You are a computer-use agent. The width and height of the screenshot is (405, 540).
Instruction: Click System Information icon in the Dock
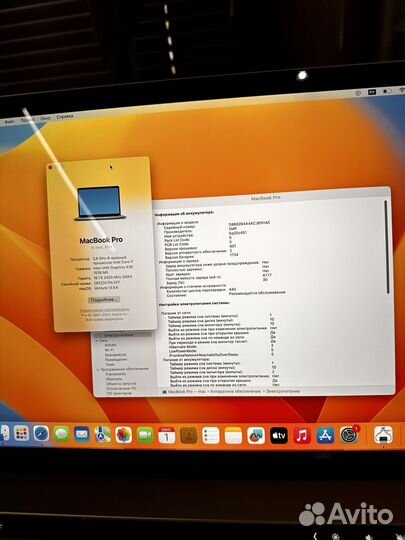coord(383,435)
